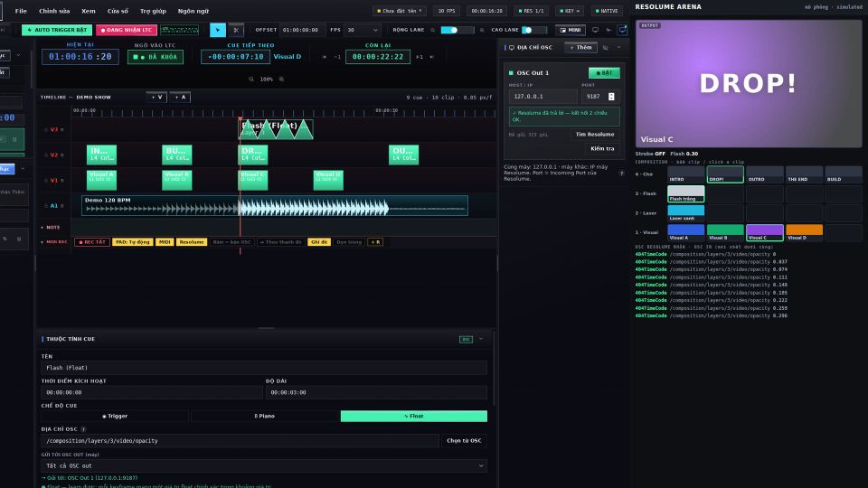This screenshot has height=488, width=868.
Task: Select Trigger cue mode
Action: pyautogui.click(x=115, y=416)
